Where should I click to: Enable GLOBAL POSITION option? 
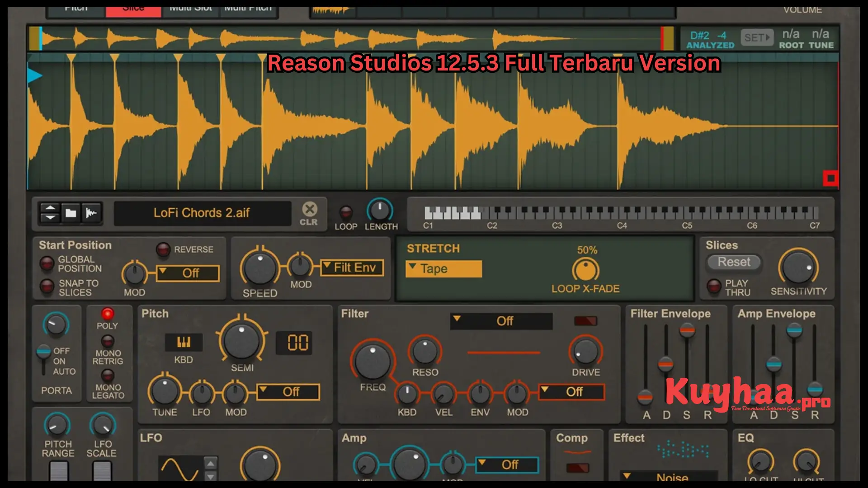tap(47, 263)
